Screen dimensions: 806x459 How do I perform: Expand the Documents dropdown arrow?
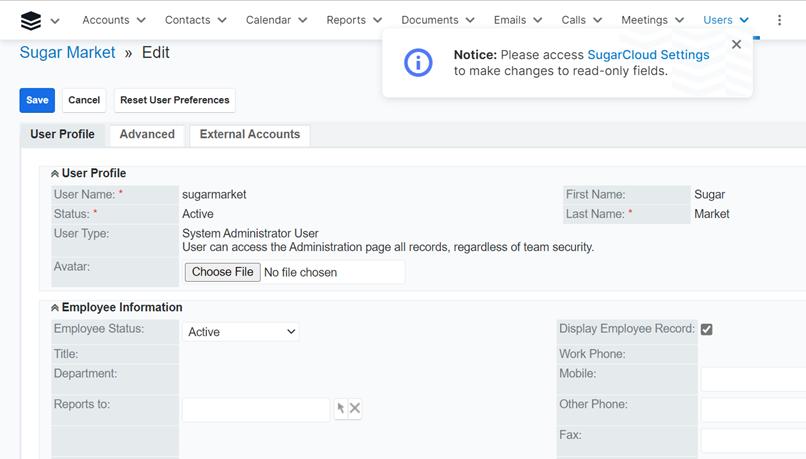pos(470,20)
